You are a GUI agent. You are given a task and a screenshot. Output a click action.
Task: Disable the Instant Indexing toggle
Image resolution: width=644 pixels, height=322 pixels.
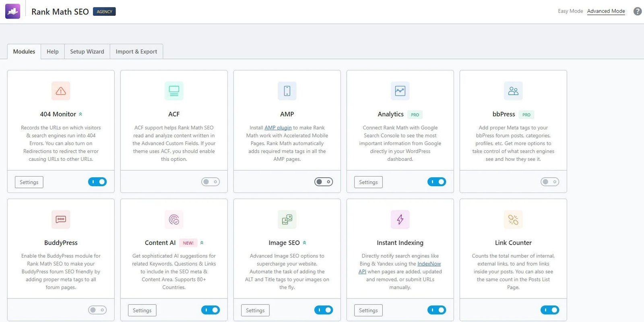(437, 310)
